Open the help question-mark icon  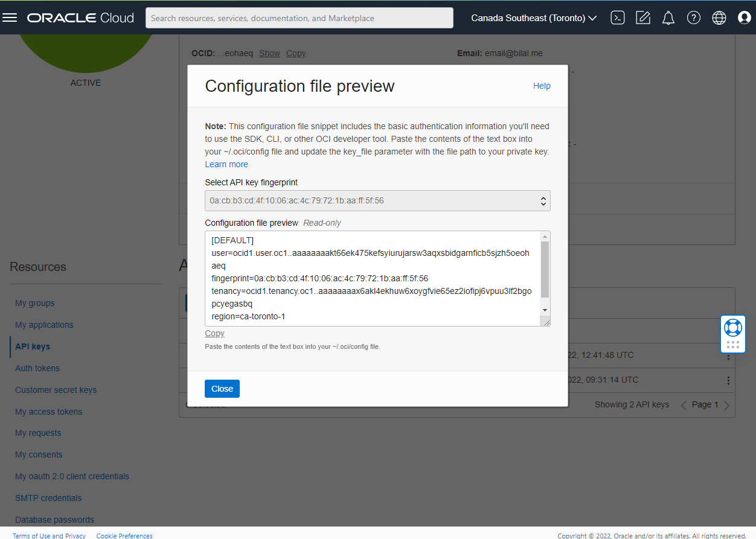coord(694,18)
